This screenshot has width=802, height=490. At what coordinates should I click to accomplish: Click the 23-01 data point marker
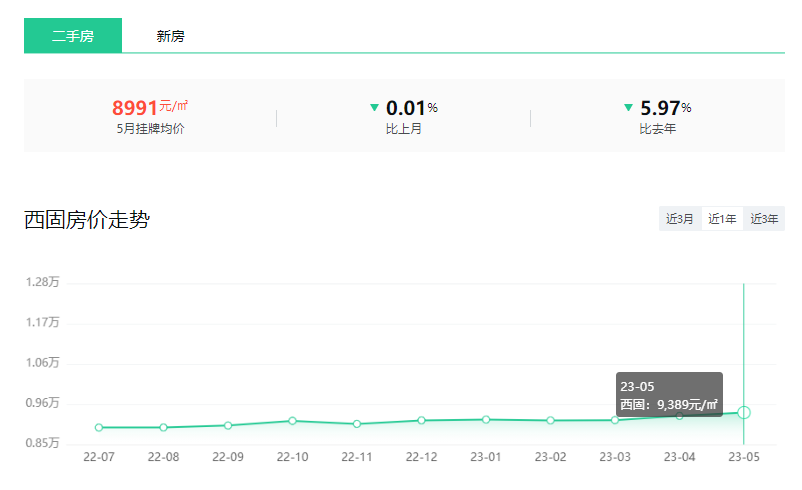point(486,419)
